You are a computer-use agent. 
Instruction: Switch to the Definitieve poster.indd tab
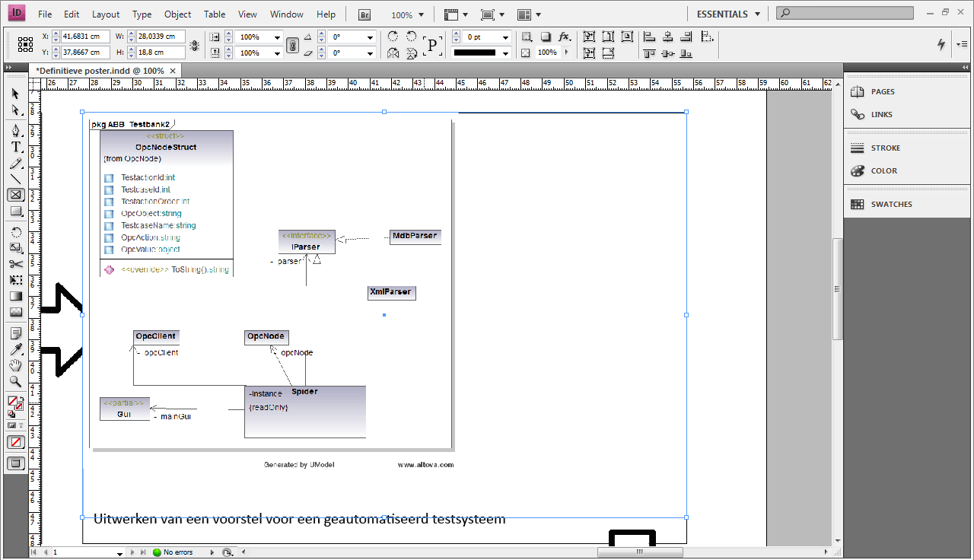pyautogui.click(x=99, y=70)
